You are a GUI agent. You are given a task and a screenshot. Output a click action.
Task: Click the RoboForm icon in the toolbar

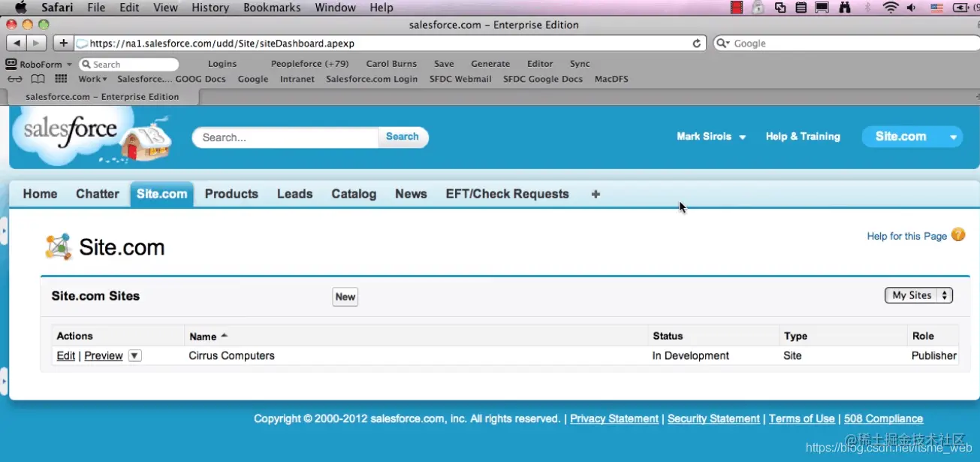[11, 64]
